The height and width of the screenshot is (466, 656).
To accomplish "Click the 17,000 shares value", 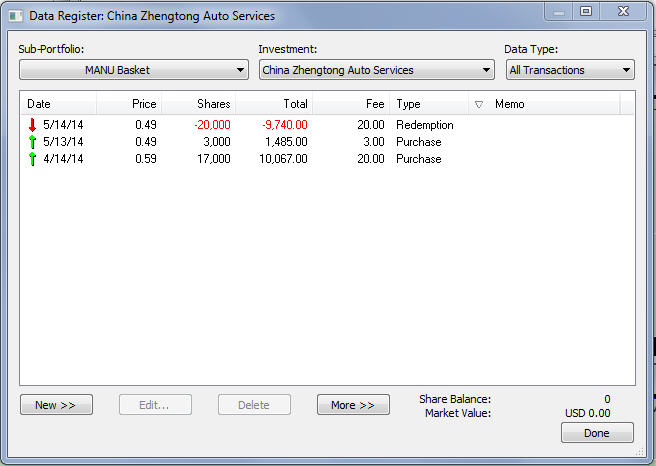I will click(214, 159).
